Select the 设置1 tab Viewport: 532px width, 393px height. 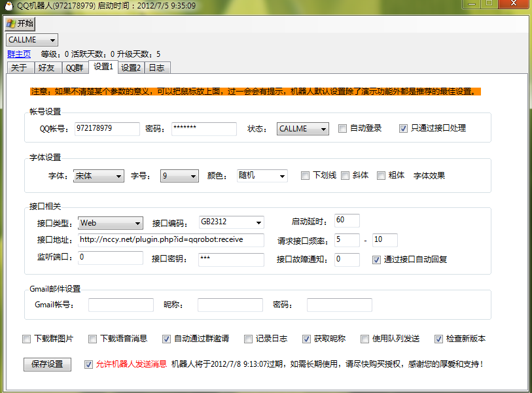(x=103, y=67)
